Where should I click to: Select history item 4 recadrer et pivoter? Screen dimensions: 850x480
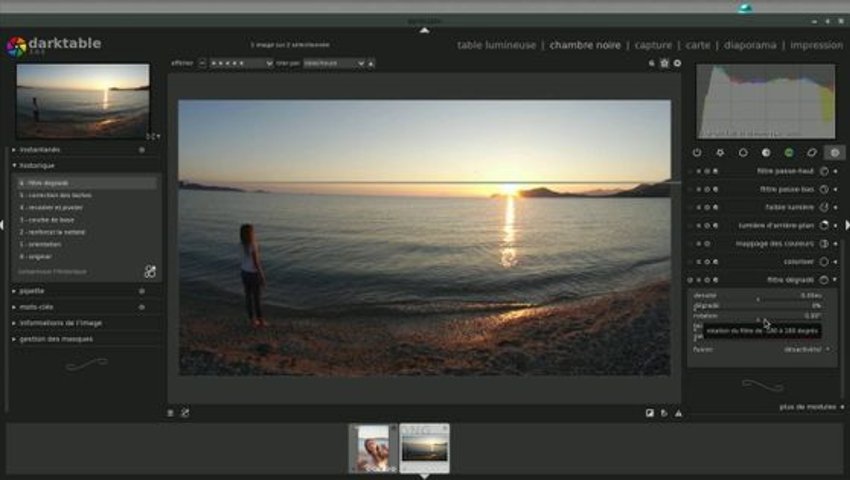(87, 208)
